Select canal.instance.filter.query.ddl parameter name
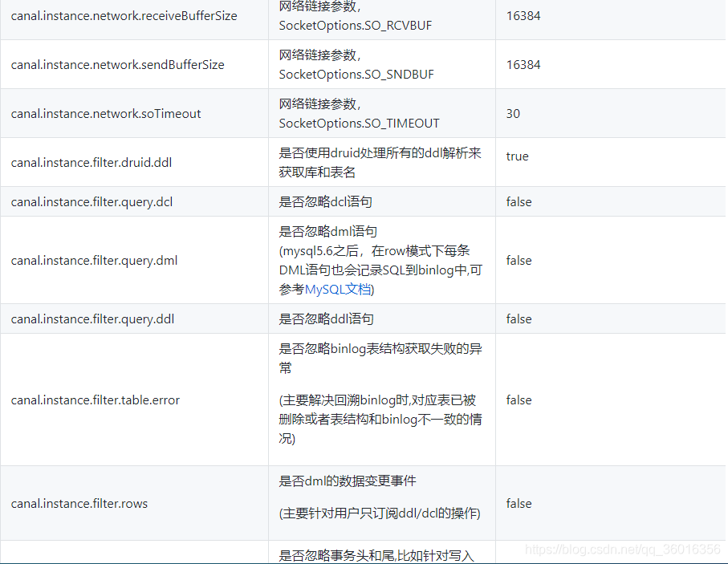Screen dimensions: 728x564 pyautogui.click(x=93, y=319)
